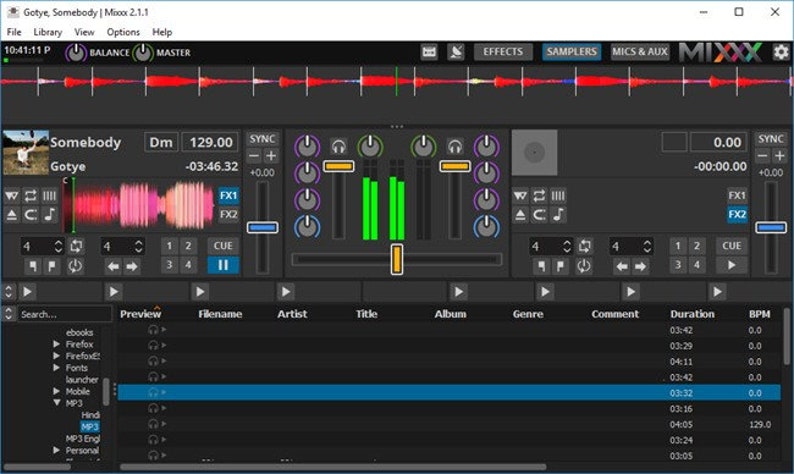Toggle quantize bars icon on right deck
The height and width of the screenshot is (474, 794).
point(558,195)
